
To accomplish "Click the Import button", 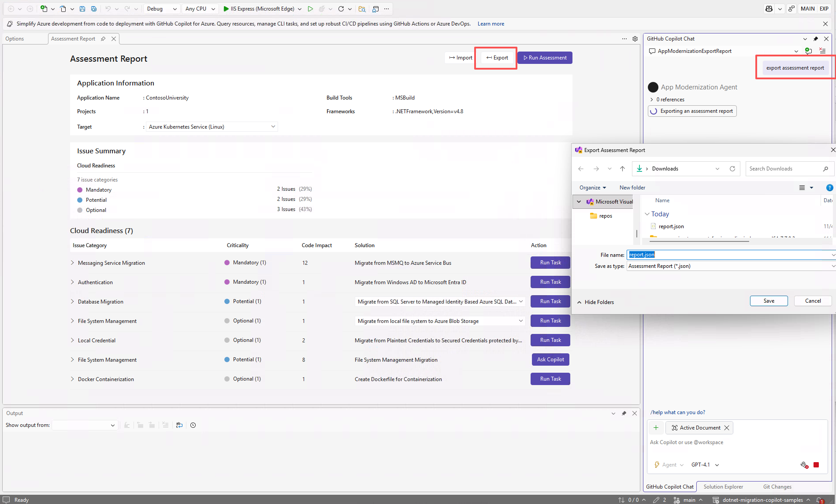I will (461, 58).
